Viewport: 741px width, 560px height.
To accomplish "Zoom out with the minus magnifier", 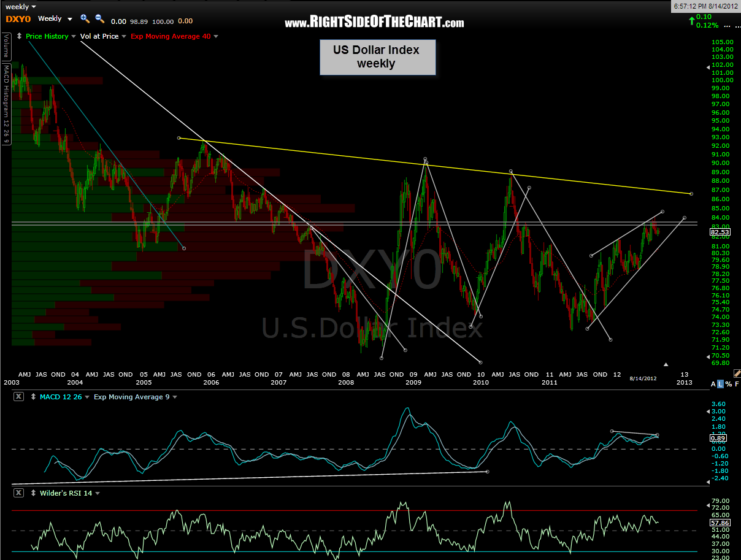I will coord(99,19).
